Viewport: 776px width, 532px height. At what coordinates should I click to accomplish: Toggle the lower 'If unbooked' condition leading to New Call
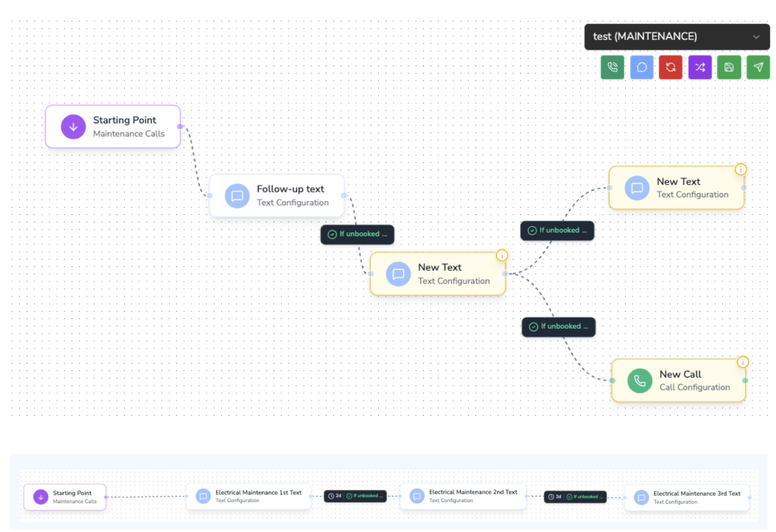click(558, 326)
